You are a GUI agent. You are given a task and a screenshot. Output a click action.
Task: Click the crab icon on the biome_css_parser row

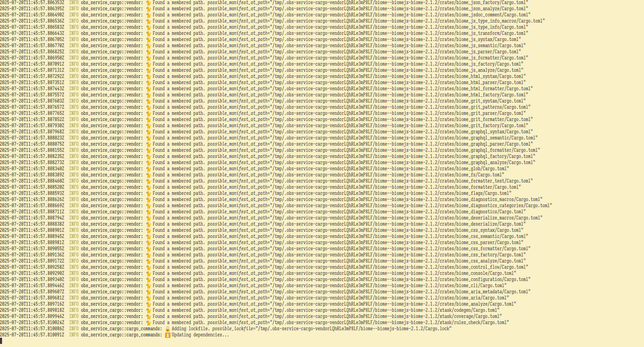coord(148,242)
